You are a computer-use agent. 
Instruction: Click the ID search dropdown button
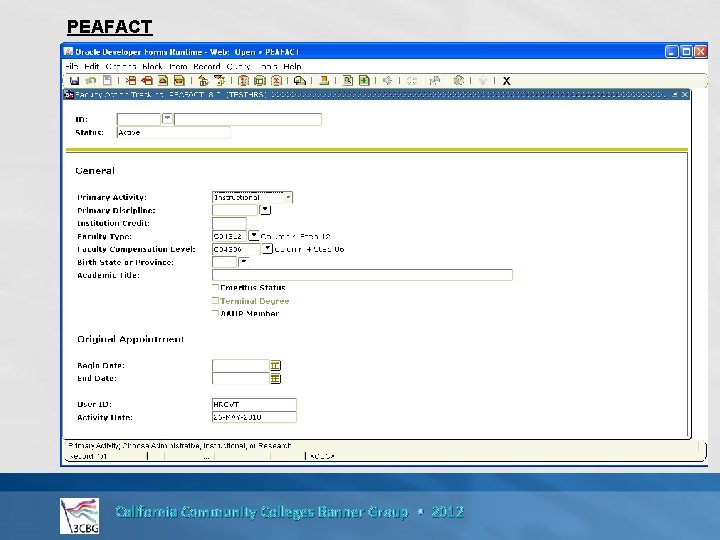167,119
